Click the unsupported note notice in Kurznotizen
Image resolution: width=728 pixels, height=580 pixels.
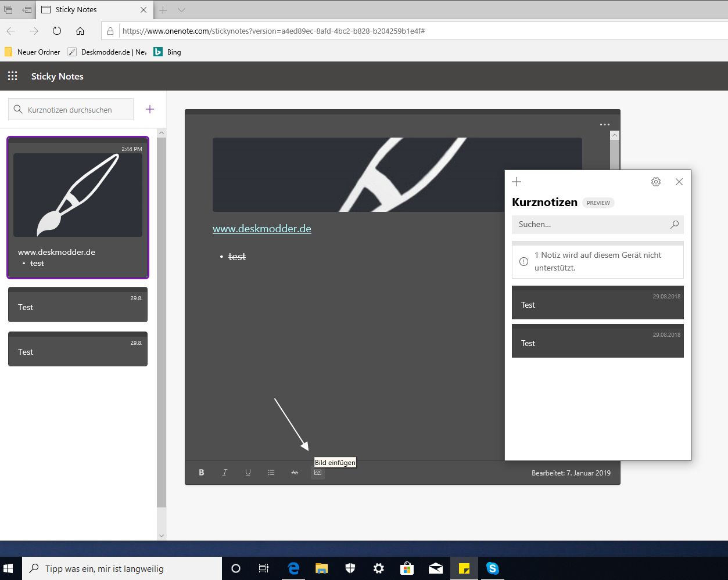tap(598, 261)
